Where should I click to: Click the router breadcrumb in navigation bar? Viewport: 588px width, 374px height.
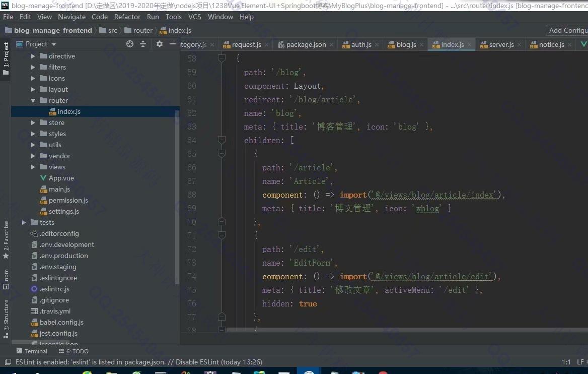click(142, 30)
